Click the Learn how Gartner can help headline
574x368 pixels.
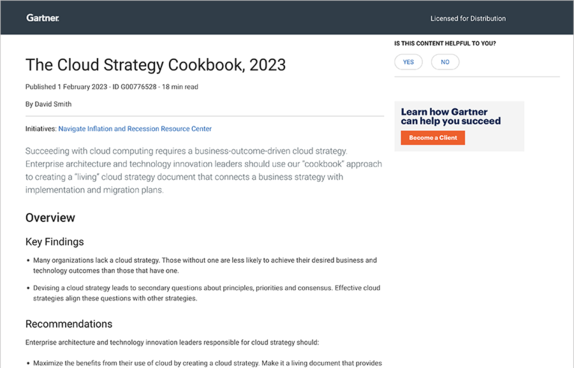coord(451,116)
